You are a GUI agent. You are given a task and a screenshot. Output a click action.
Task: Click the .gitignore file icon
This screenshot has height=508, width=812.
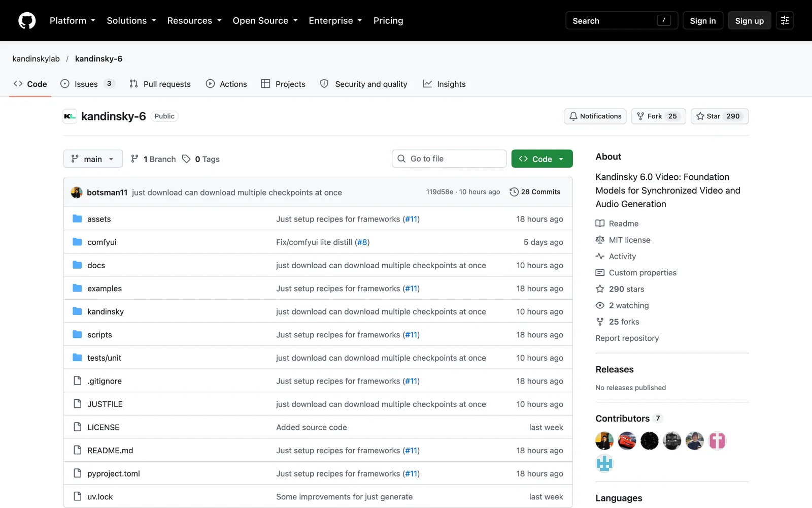(x=77, y=380)
